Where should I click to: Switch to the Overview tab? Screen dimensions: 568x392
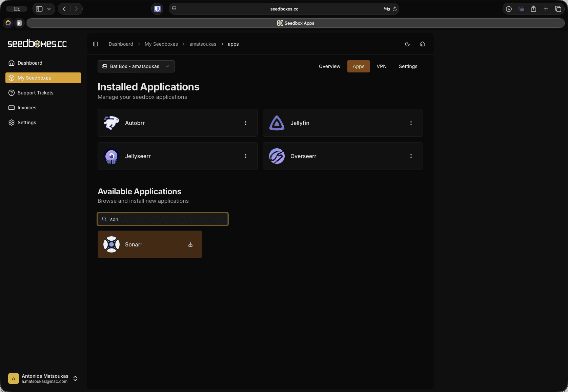[329, 66]
